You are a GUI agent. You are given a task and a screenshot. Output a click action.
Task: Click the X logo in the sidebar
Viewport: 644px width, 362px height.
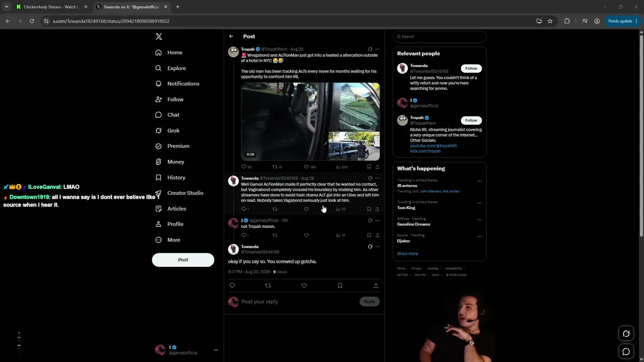pos(158,37)
